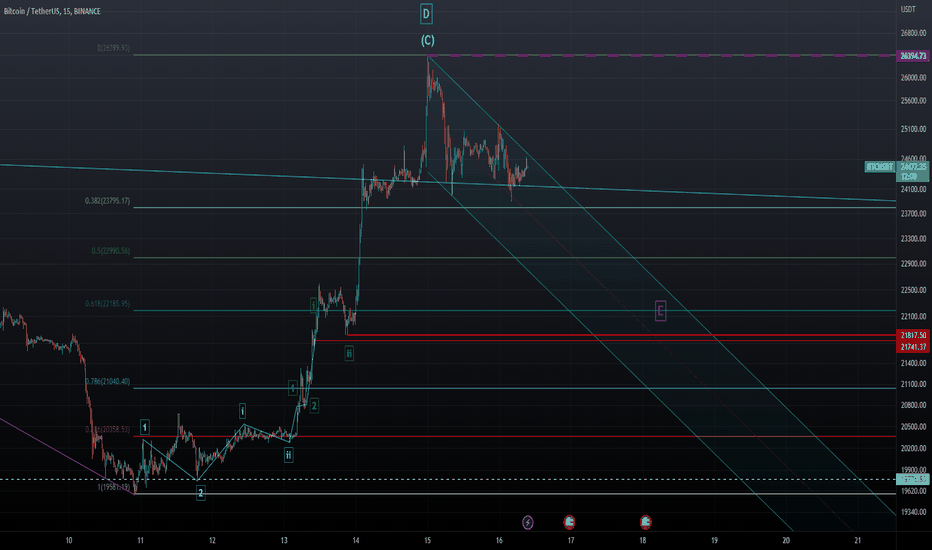Click the BTCUSDT symbol tag by current price
Image resolution: width=932 pixels, height=550 pixels.
(x=879, y=167)
